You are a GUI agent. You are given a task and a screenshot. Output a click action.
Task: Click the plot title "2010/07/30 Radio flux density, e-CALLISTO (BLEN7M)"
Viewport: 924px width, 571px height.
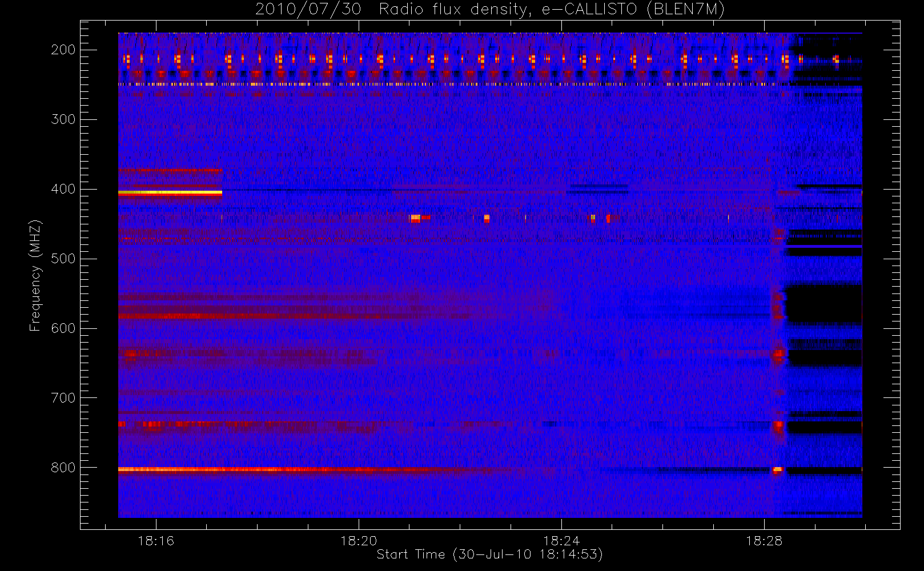tap(490, 10)
